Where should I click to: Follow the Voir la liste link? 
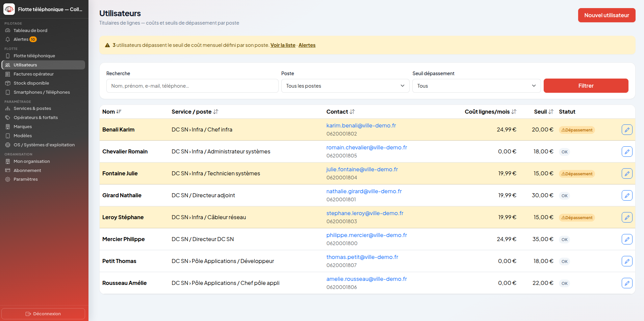point(283,45)
